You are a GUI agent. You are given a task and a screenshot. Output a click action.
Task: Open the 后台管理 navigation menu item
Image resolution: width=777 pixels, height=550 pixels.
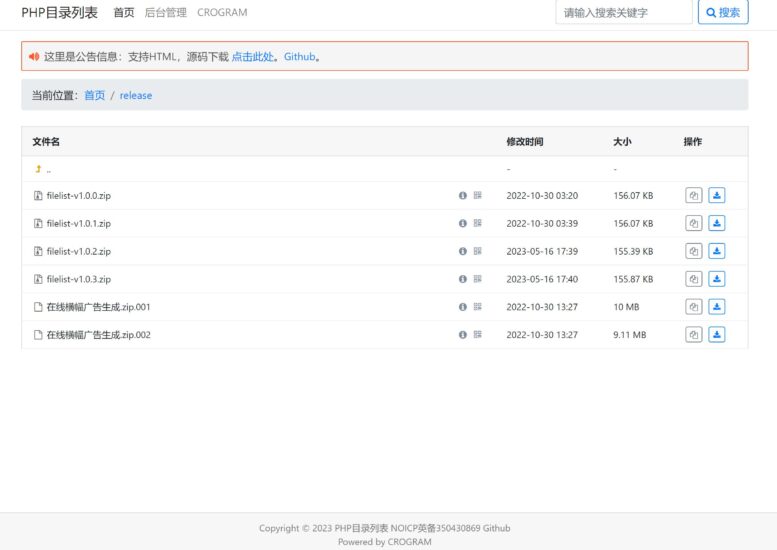(165, 13)
